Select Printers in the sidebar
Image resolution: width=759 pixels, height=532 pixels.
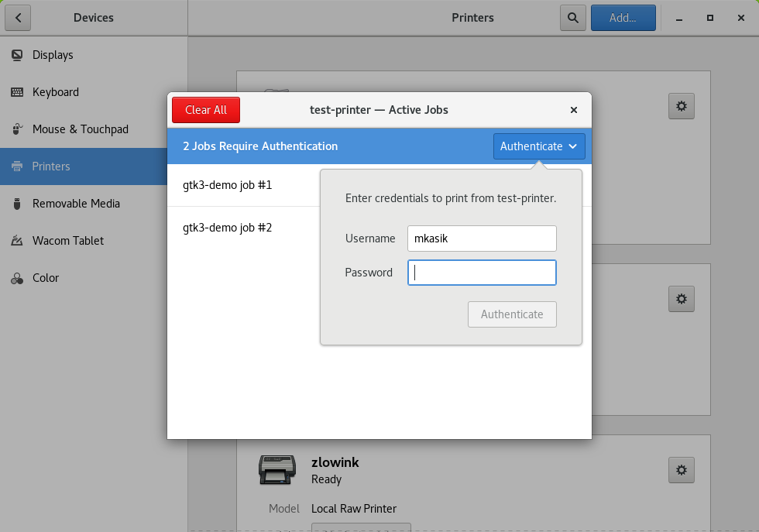click(x=84, y=166)
